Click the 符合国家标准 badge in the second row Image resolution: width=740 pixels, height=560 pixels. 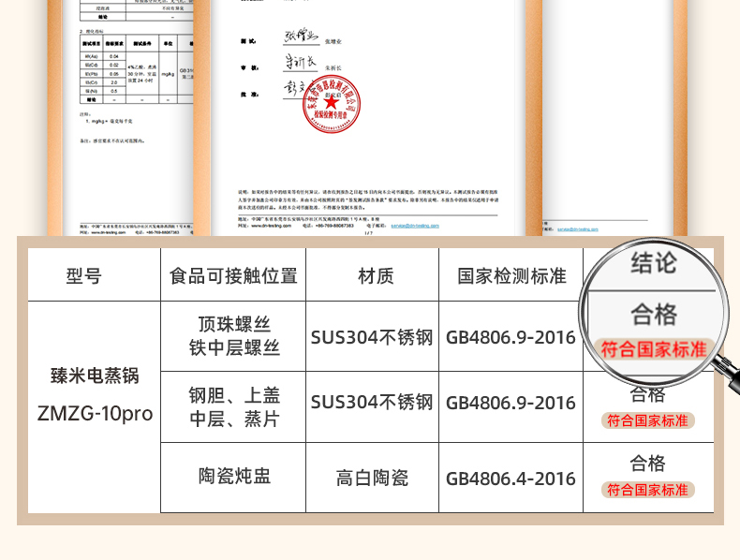click(x=648, y=420)
